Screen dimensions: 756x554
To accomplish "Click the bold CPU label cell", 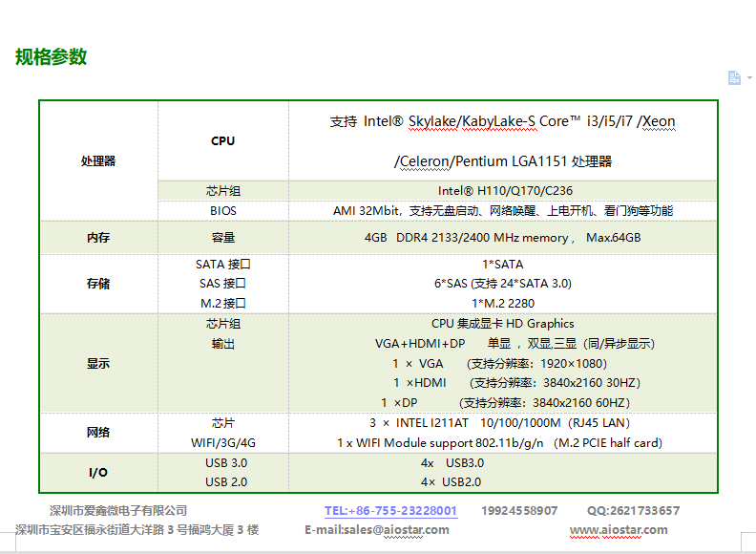I will 222,140.
